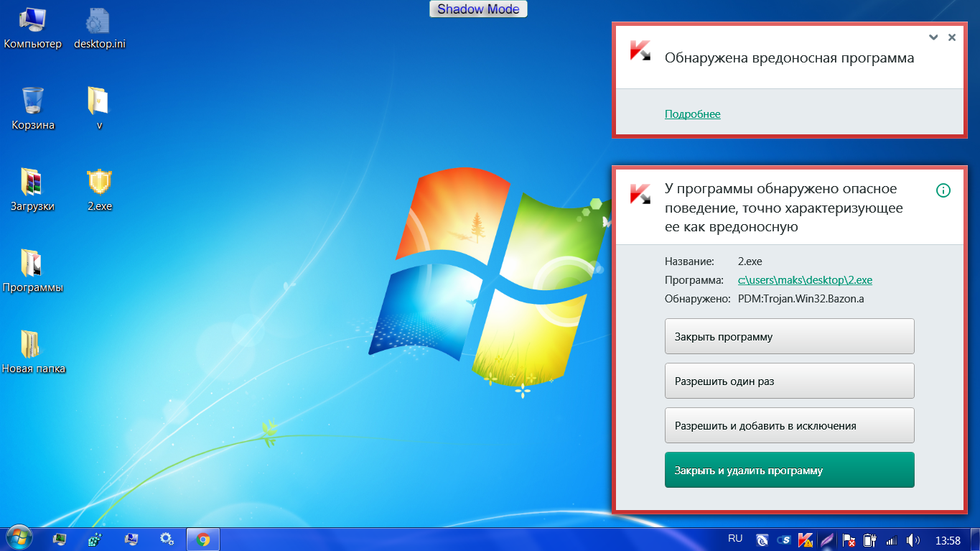Viewport: 980px width, 551px height.
Task: Open the volume speaker tray icon
Action: pos(913,540)
